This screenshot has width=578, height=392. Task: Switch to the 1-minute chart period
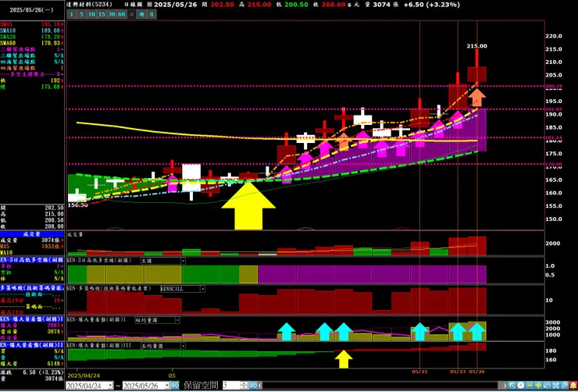coord(72,14)
